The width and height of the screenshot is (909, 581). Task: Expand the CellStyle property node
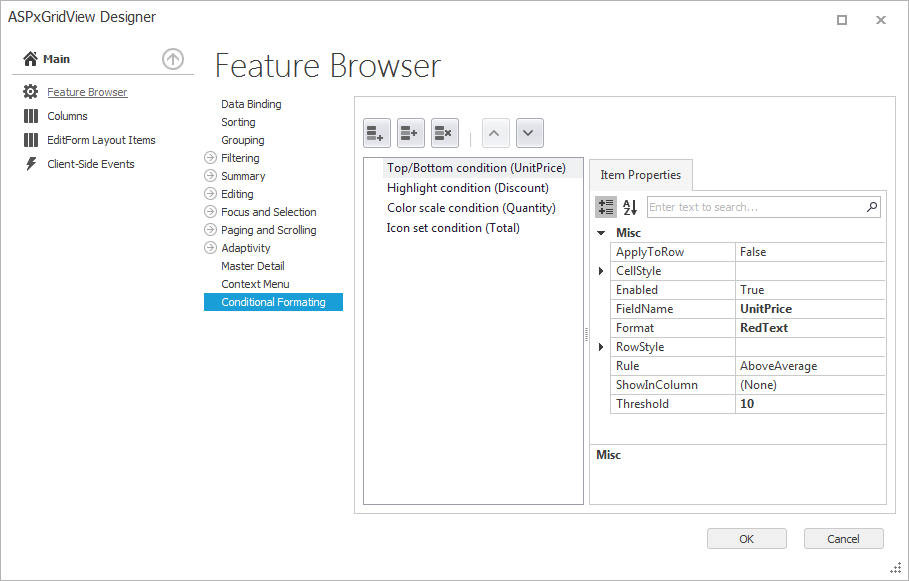(x=601, y=271)
